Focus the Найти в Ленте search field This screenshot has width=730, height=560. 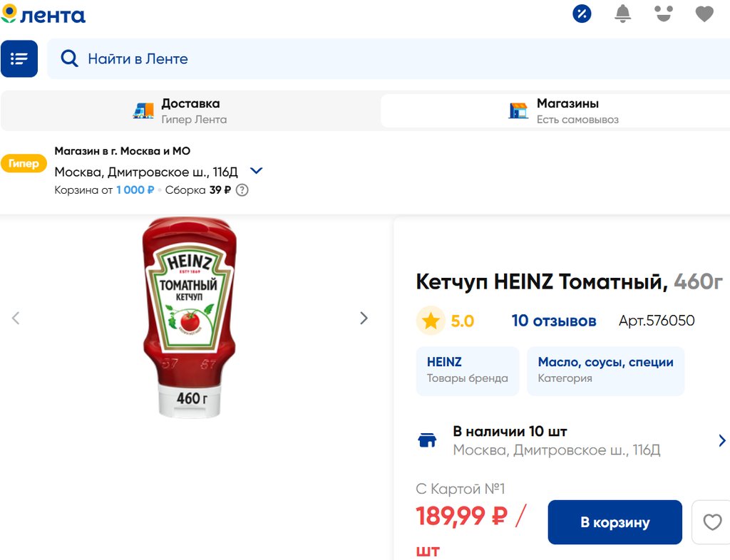[389, 58]
